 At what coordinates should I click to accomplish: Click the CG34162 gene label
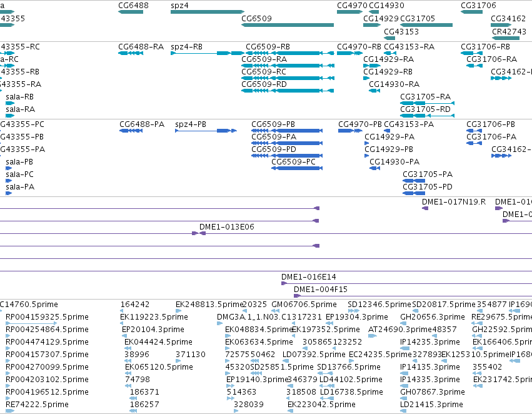click(508, 18)
